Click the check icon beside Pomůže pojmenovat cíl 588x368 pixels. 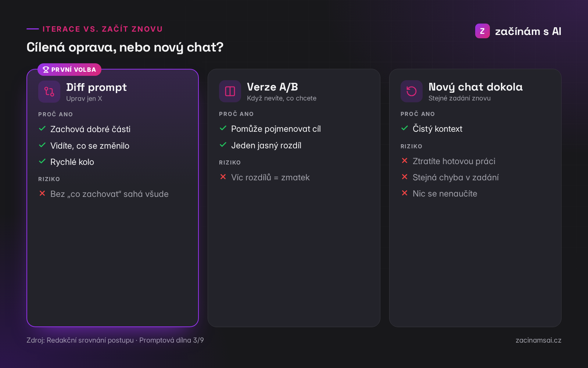223,128
